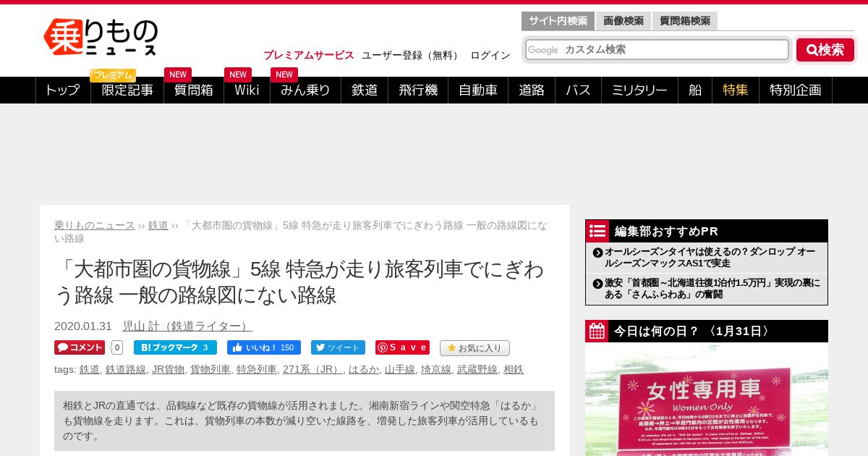Click the ログイン link

point(490,55)
